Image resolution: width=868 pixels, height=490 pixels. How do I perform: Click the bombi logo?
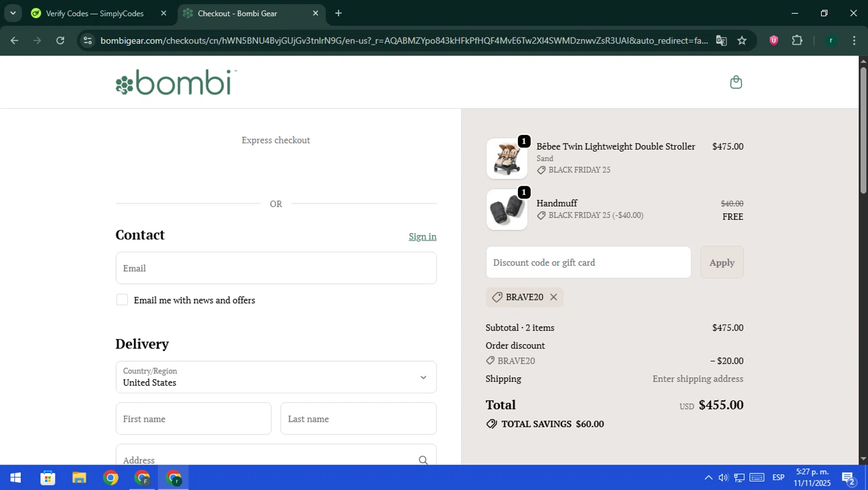click(x=176, y=82)
